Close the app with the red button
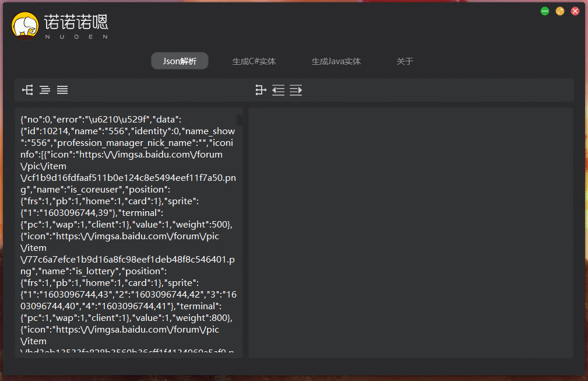 pos(575,11)
